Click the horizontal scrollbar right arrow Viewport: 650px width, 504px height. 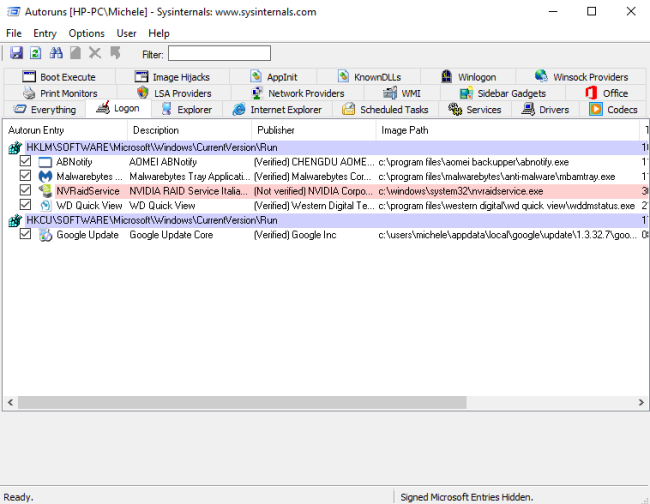click(641, 402)
